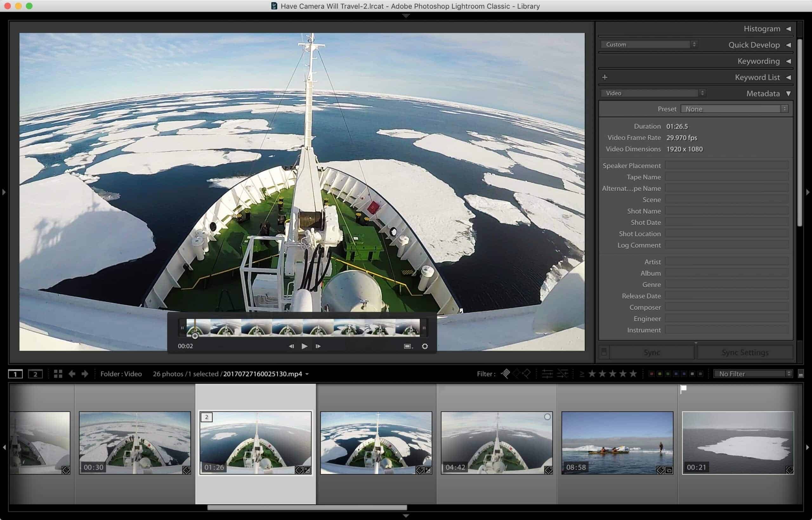The height and width of the screenshot is (520, 812).
Task: Play the video with the play button
Action: click(304, 346)
